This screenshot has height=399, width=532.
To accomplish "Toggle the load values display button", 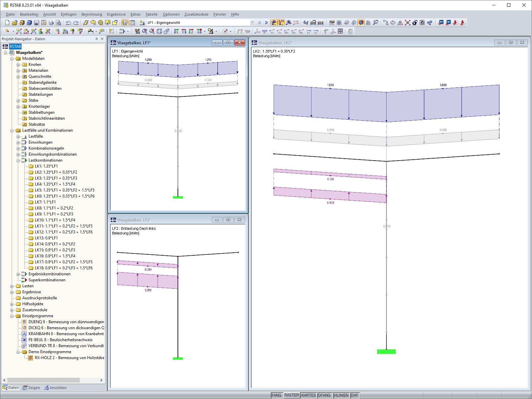I will tap(281, 23).
